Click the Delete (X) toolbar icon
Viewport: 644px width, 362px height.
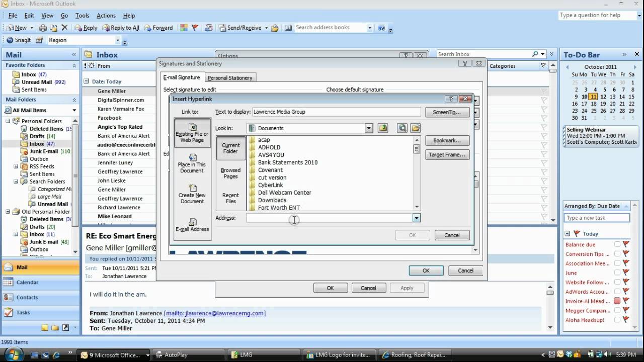point(64,28)
